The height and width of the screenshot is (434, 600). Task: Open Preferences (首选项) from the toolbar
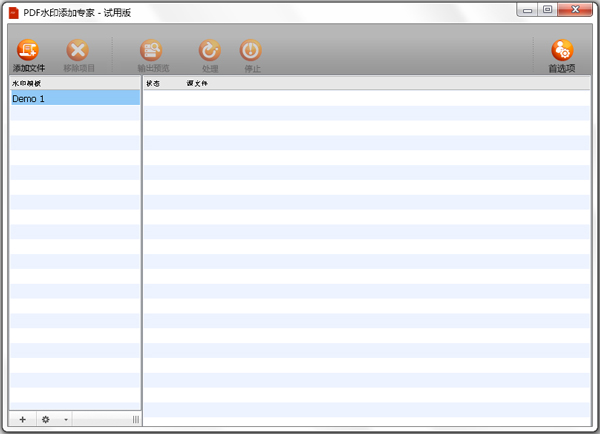562,52
